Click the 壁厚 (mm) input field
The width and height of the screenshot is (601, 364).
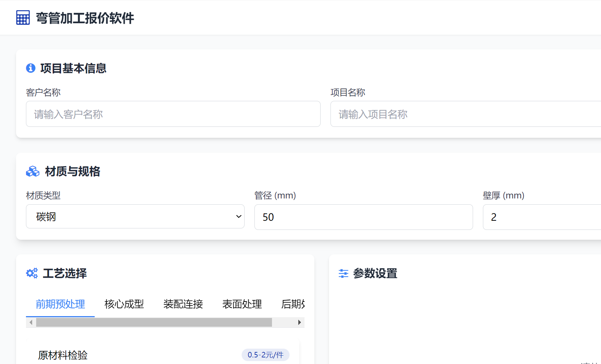pos(541,217)
